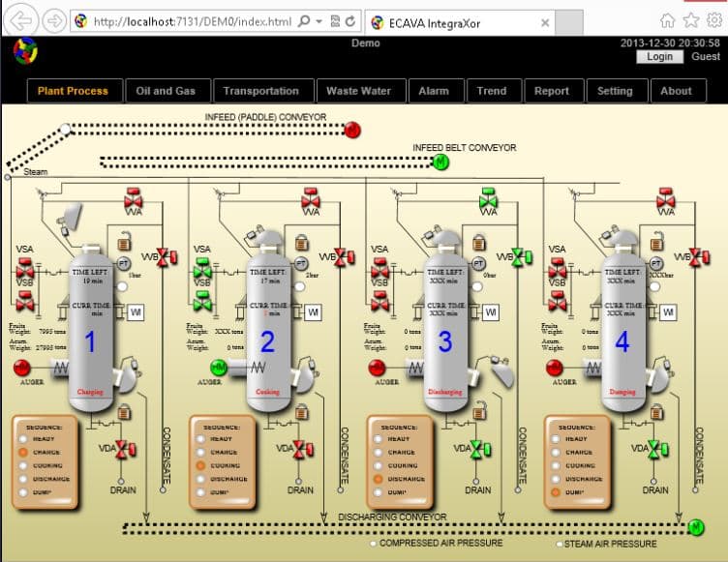Click the red VSB valve of sterilizer 4
The height and width of the screenshot is (562, 728).
(x=558, y=300)
